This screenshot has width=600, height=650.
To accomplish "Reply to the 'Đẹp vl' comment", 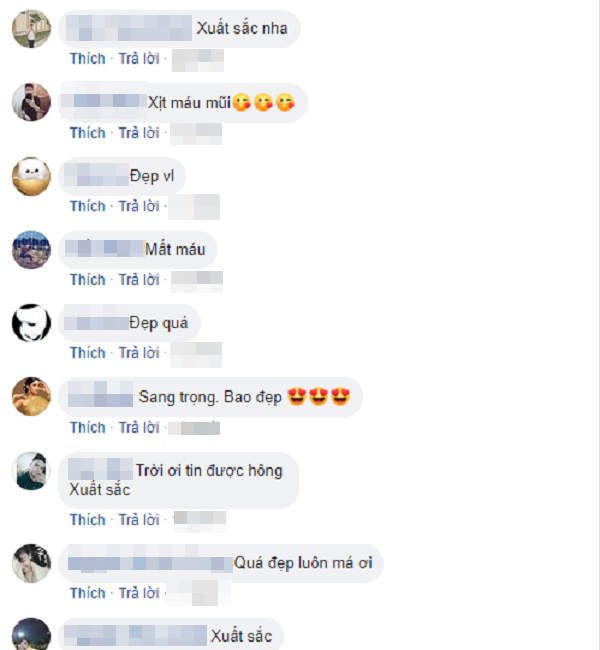I will [x=139, y=206].
